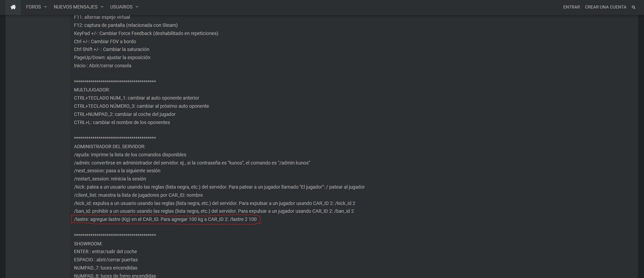Click the MULTIJUGADOR section heading
Image resolution: width=644 pixels, height=278 pixels.
click(92, 90)
